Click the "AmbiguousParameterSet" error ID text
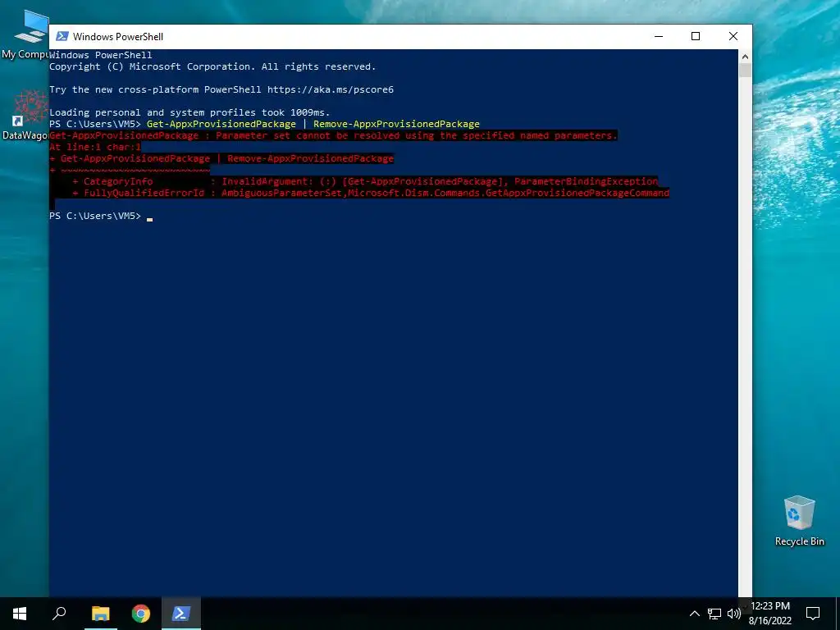The height and width of the screenshot is (630, 840). tap(282, 193)
